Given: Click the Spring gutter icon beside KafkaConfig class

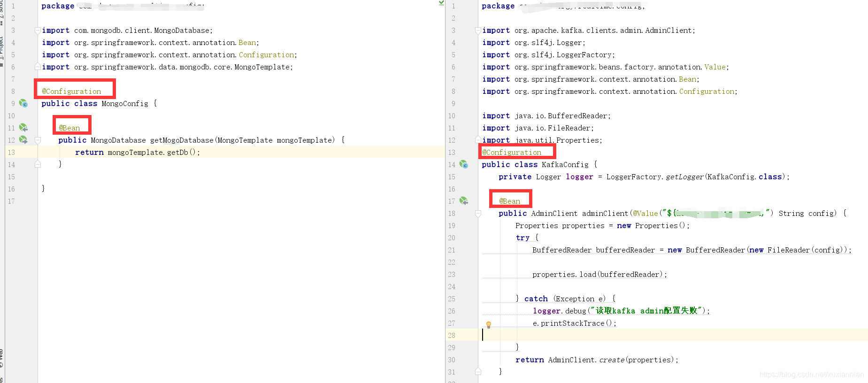Looking at the screenshot, I should pos(464,164).
